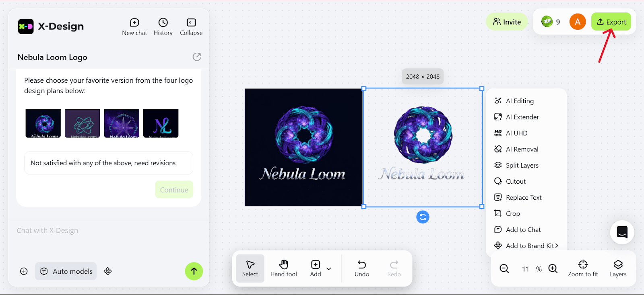The image size is (644, 295).
Task: Click the Invite button
Action: click(507, 22)
